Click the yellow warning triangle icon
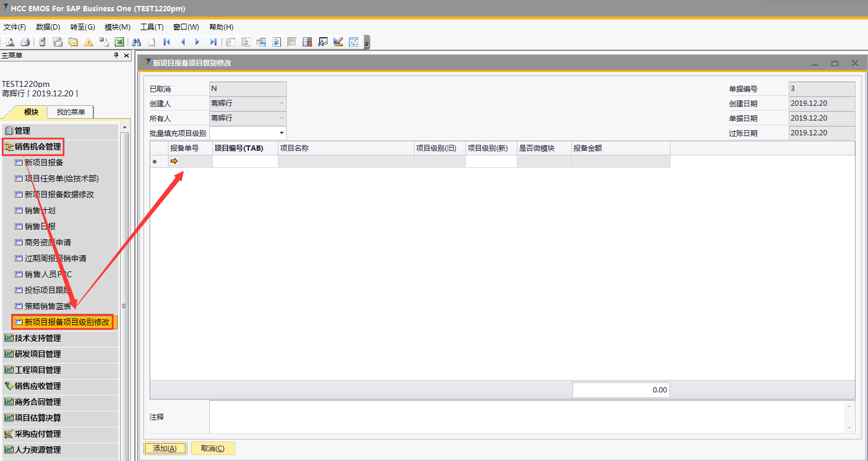 89,42
